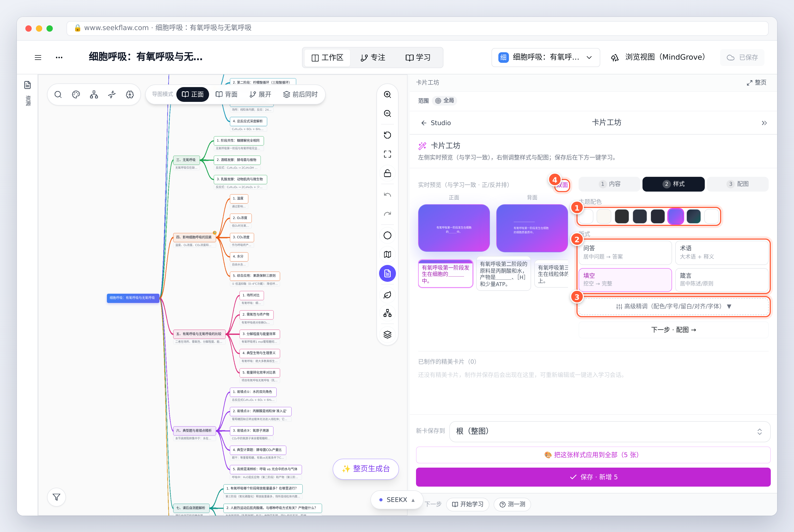Expand the SEEKX panel
This screenshot has height=532, width=794.
pos(397,500)
